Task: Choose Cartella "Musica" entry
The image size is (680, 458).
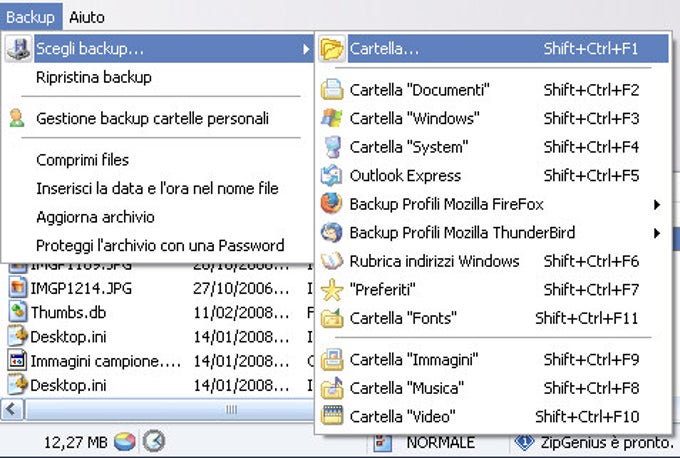Action: (494, 388)
